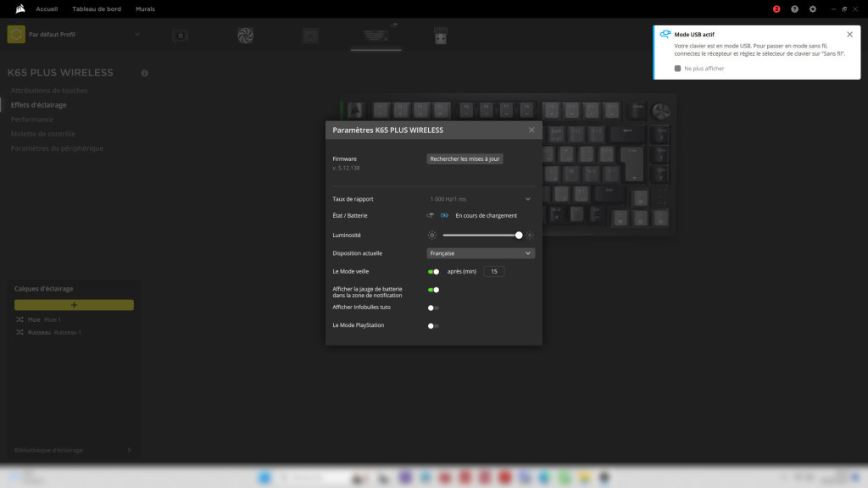The width and height of the screenshot is (868, 488).
Task: Enable Afficher Infobulles tuto
Action: pyautogui.click(x=433, y=308)
